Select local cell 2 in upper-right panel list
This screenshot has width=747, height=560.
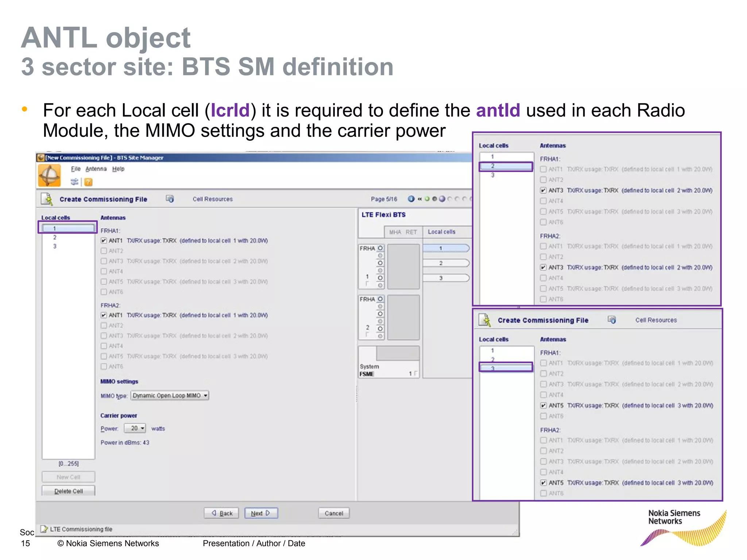(506, 166)
